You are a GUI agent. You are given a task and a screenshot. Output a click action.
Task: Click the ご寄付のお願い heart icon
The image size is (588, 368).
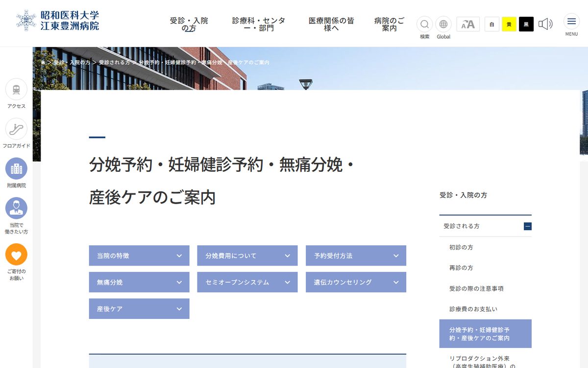[x=16, y=255]
